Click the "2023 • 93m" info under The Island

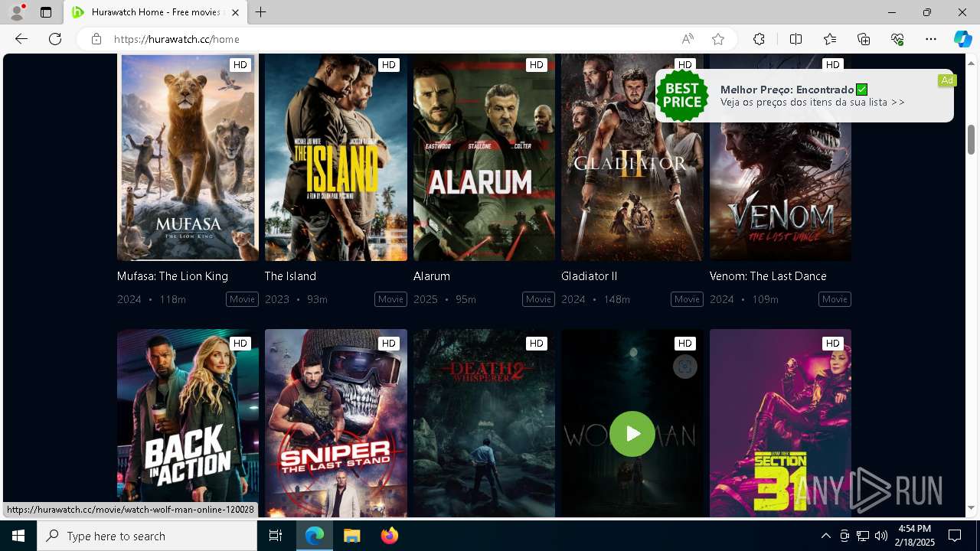click(x=296, y=299)
